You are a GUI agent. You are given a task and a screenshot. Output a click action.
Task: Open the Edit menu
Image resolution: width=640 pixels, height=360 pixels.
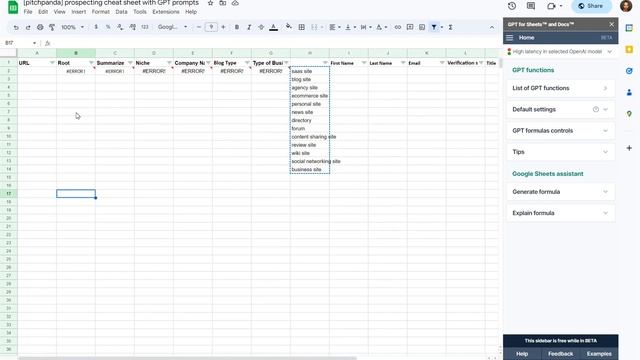pos(43,12)
